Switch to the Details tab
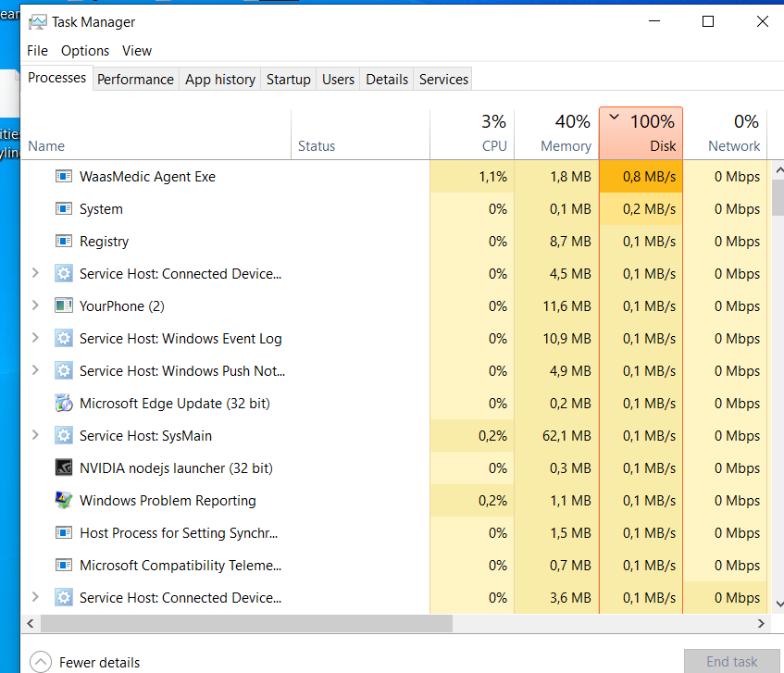The height and width of the screenshot is (673, 784). coord(387,80)
